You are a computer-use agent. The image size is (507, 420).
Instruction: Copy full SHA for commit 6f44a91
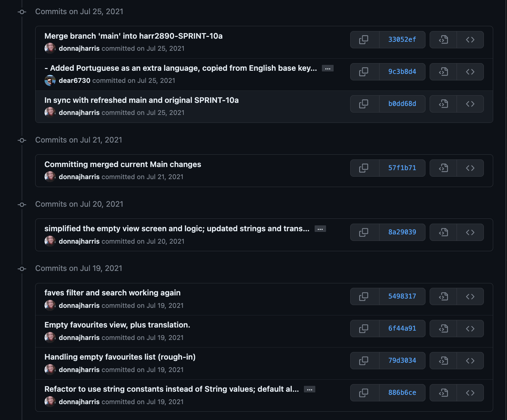364,329
